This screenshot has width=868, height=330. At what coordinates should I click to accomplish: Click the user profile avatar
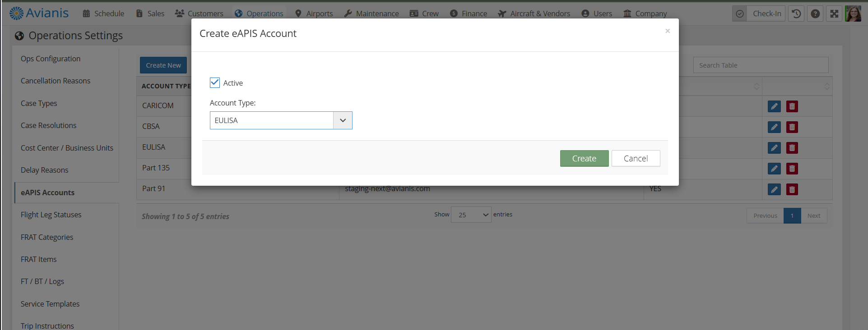853,14
